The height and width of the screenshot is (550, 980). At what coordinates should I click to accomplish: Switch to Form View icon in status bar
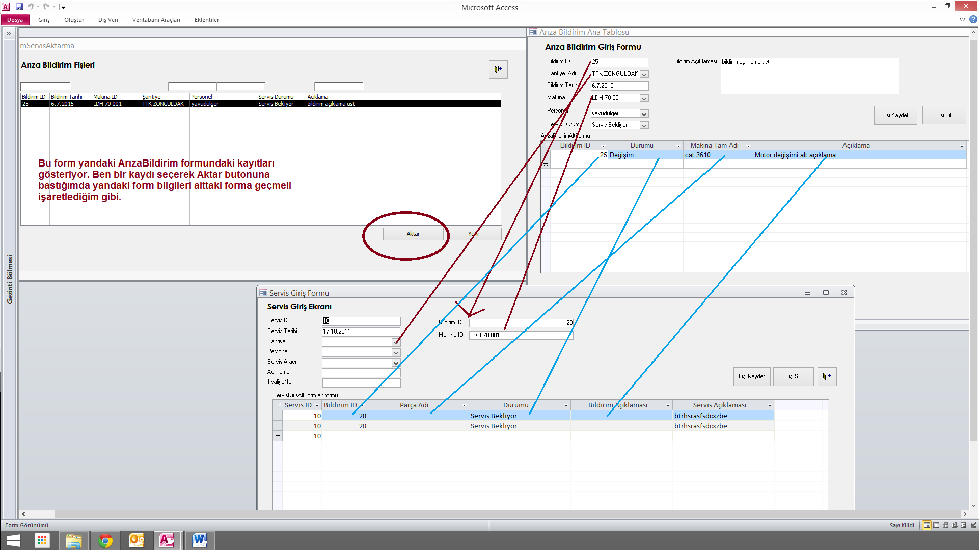(x=927, y=525)
